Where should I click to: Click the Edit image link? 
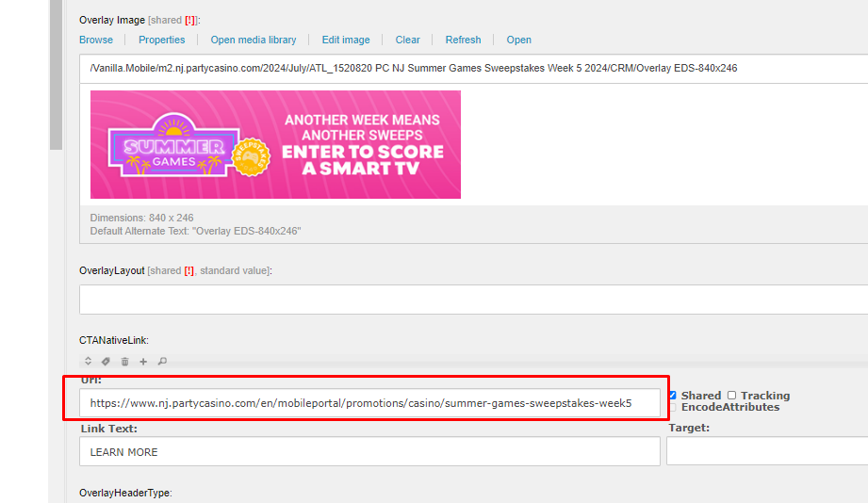pos(346,40)
